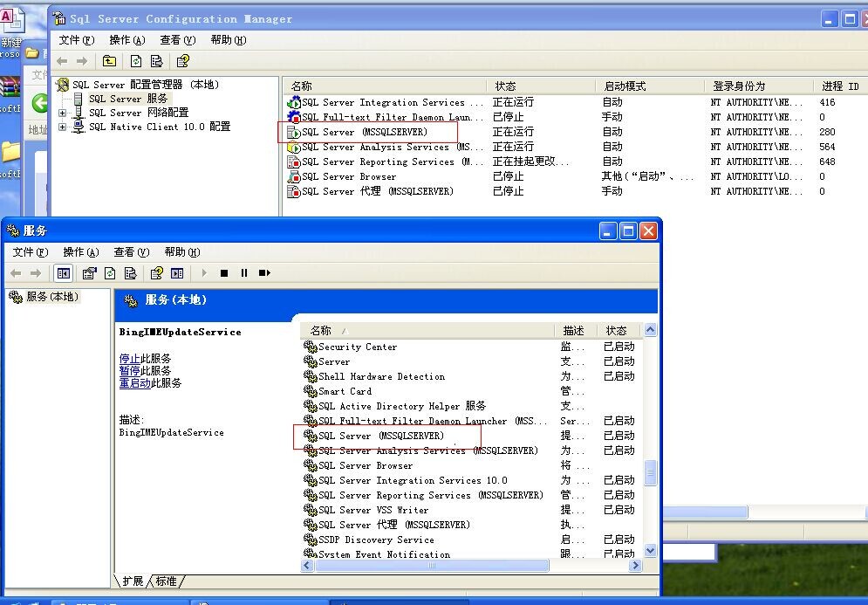The image size is (868, 605).
Task: Click Stop Service square icon in 服务 toolbar
Action: pyautogui.click(x=224, y=273)
